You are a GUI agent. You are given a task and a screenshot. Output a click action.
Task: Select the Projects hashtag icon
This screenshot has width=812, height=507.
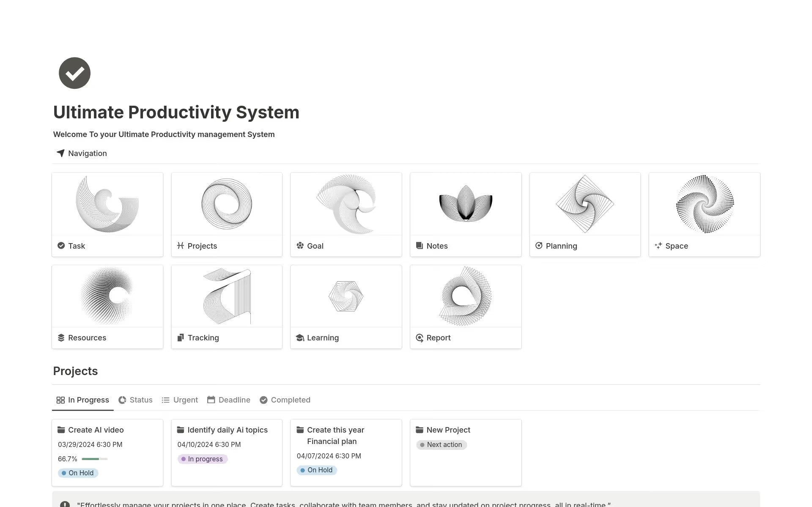(180, 246)
